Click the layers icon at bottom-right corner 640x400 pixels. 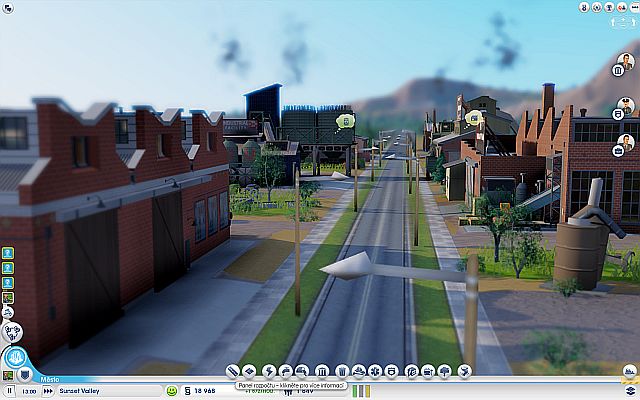(631, 391)
